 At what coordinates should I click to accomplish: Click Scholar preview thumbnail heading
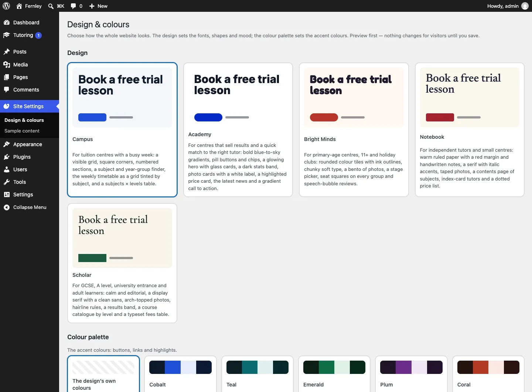(x=113, y=225)
